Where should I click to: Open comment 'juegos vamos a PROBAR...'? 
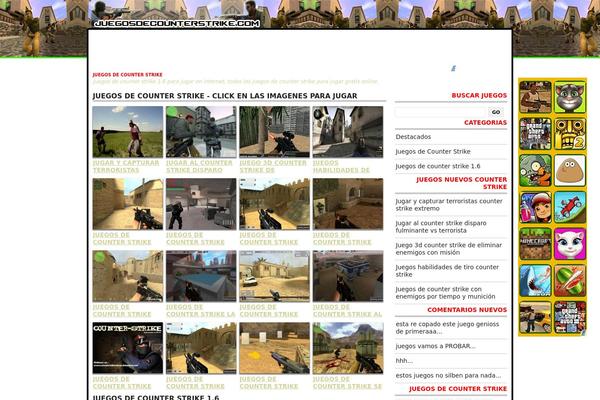[x=435, y=346]
